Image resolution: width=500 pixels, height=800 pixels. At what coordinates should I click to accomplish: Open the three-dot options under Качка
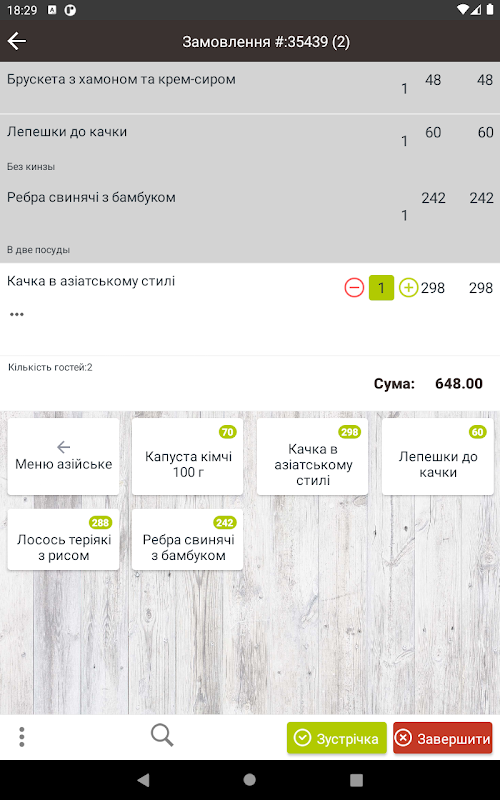17,314
